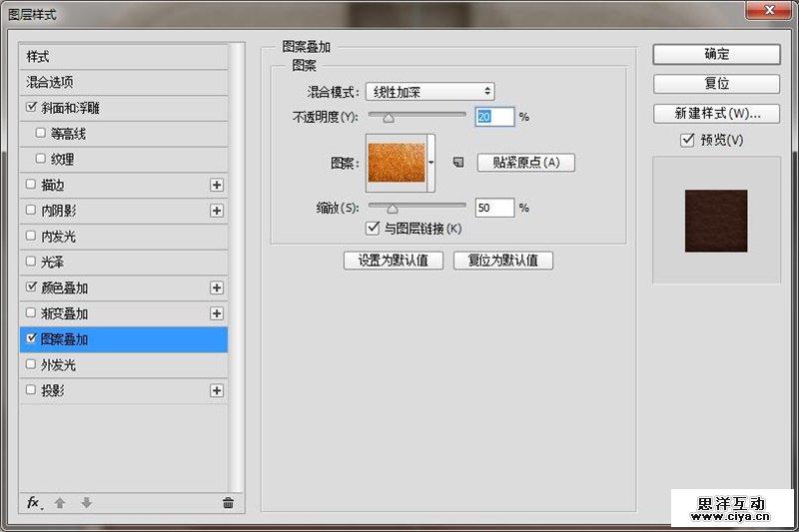The width and height of the screenshot is (799, 532).
Task: Uncheck the 预览 preview checkbox
Action: click(x=686, y=141)
